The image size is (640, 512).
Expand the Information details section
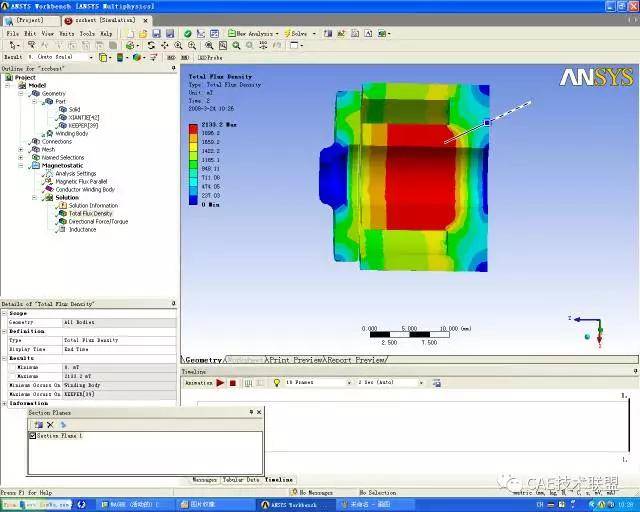pyautogui.click(x=4, y=403)
